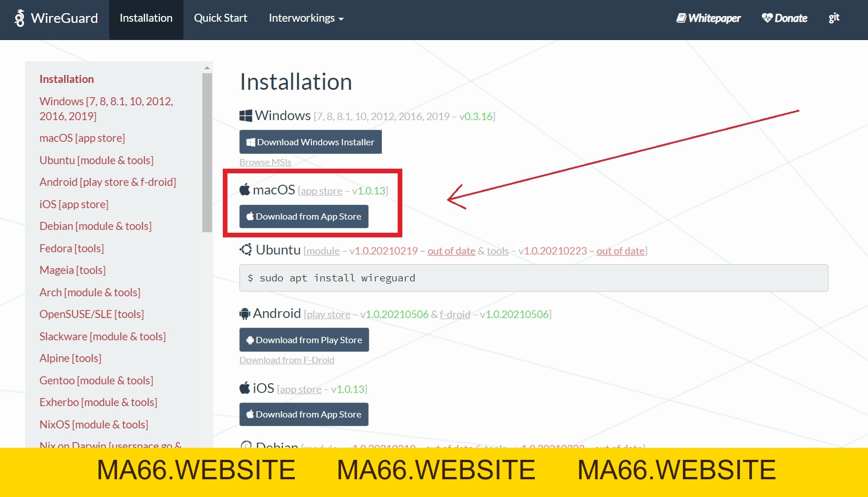Click the Download Windows Installer button
This screenshot has width=868, height=497.
[310, 142]
